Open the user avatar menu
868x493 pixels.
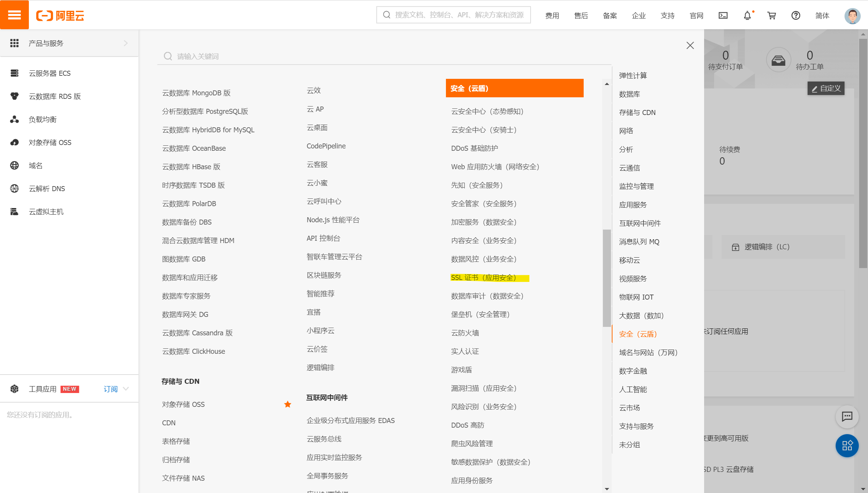pyautogui.click(x=852, y=15)
